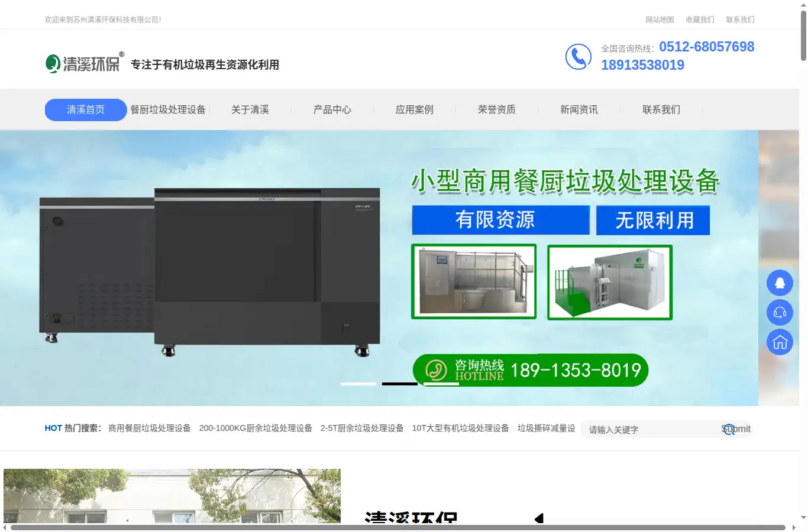Open 应用案例 navigation item

pos(415,110)
